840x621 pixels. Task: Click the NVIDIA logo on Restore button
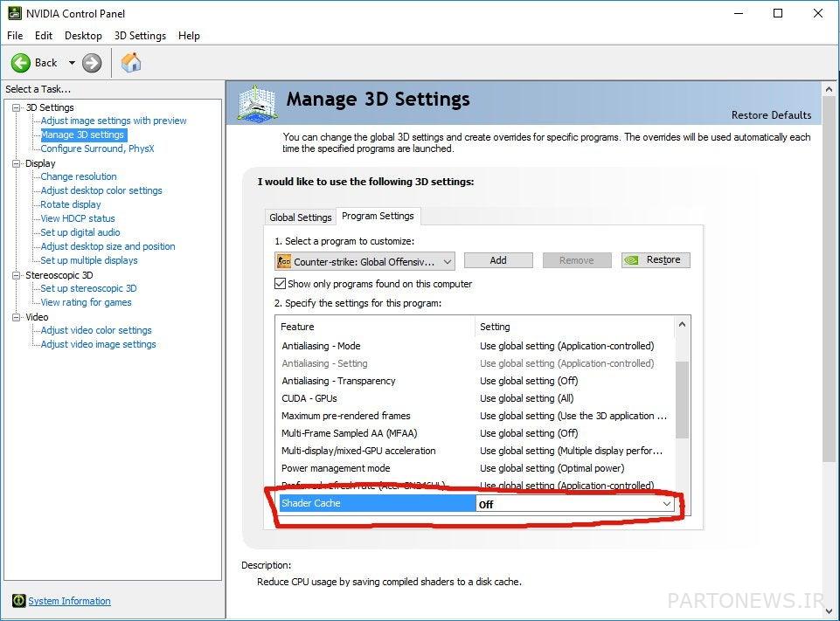pos(632,260)
